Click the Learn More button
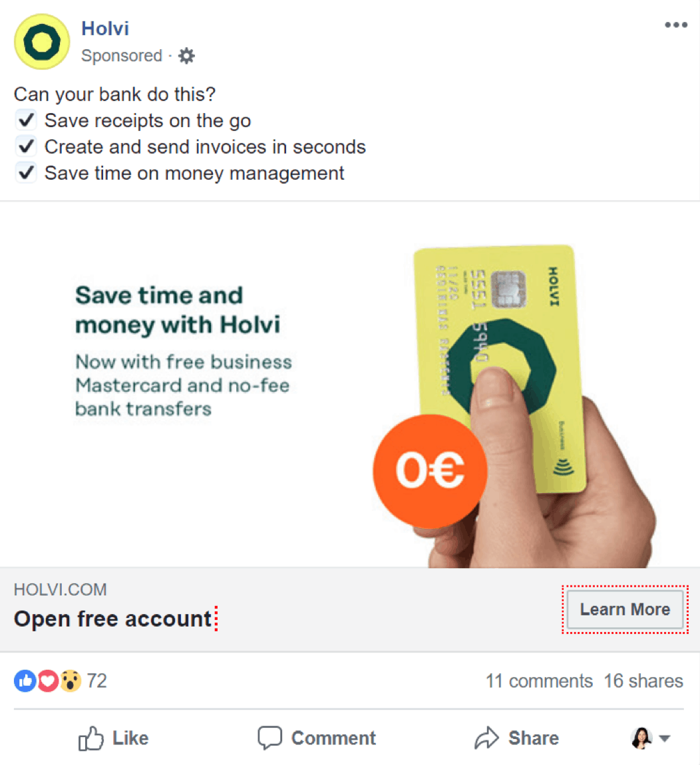Image resolution: width=700 pixels, height=765 pixels. tap(625, 609)
